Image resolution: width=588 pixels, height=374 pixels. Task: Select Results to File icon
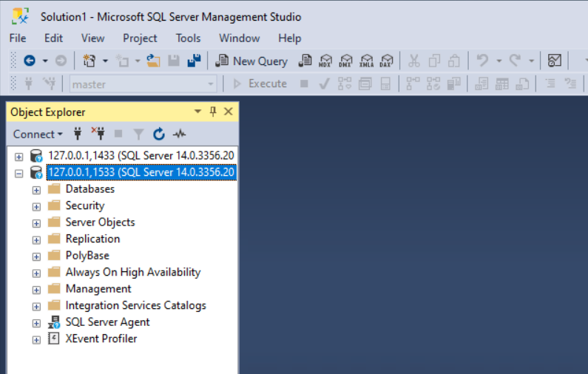[x=522, y=84]
